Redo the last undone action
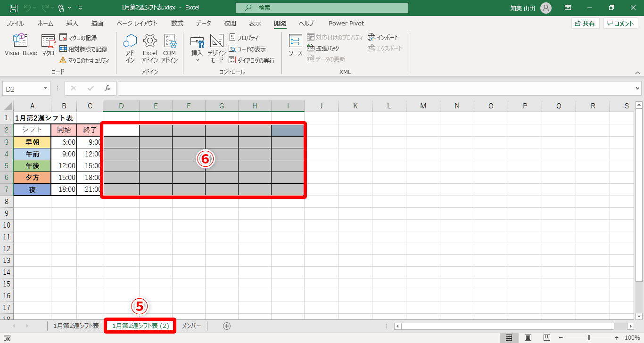The height and width of the screenshot is (343, 644). (46, 8)
